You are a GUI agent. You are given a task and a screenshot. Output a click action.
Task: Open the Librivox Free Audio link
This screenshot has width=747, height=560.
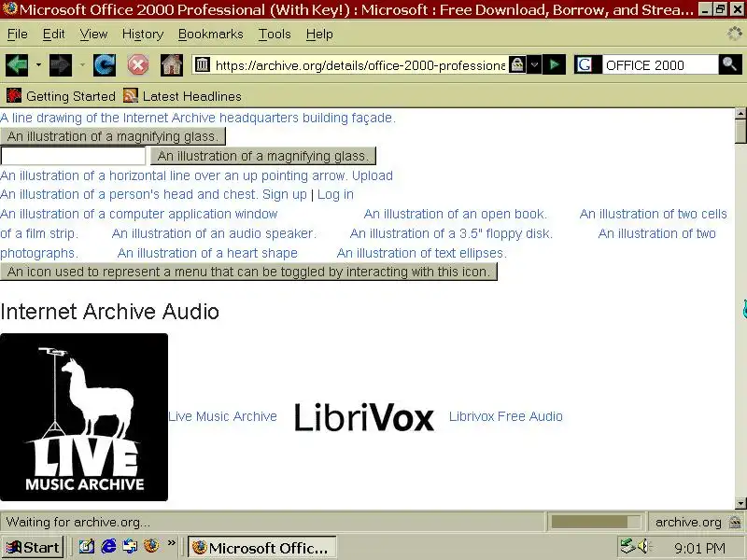coord(506,416)
